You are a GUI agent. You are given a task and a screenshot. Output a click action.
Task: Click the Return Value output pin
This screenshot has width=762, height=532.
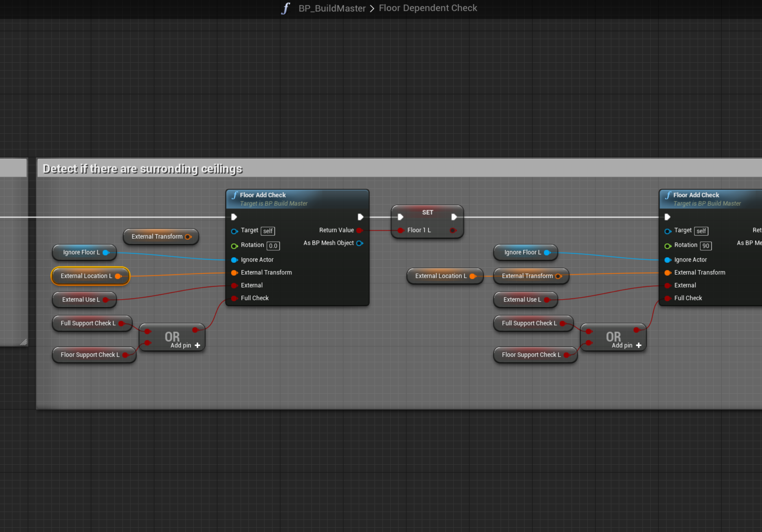click(359, 230)
